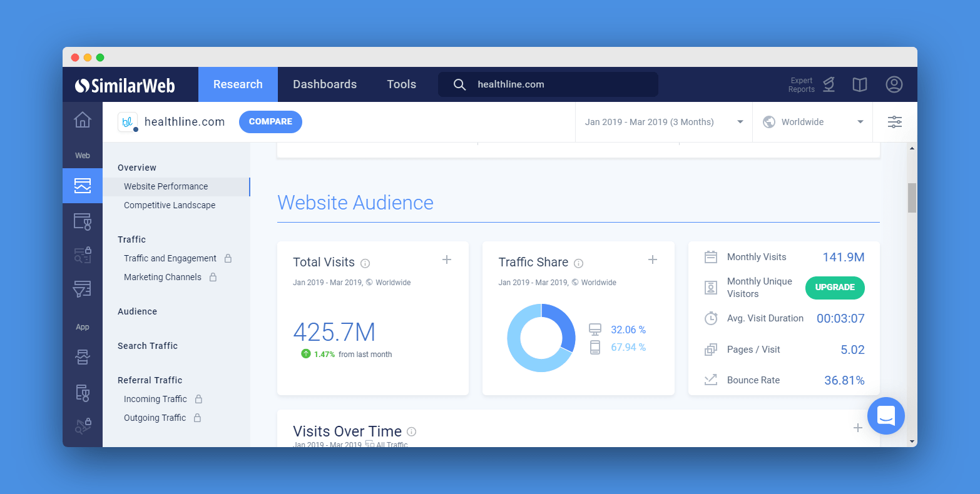Select the Website Analysis sidebar icon
This screenshot has width=980, height=494.
tap(83, 186)
